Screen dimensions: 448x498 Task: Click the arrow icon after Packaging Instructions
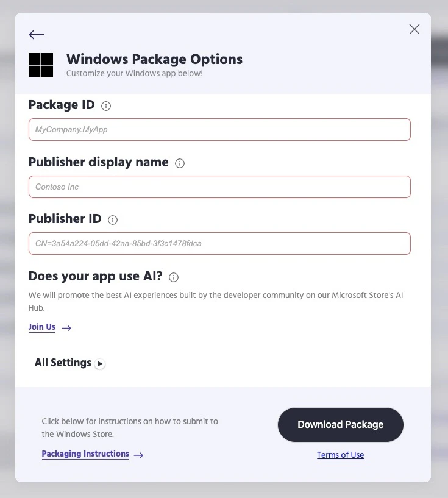point(138,455)
